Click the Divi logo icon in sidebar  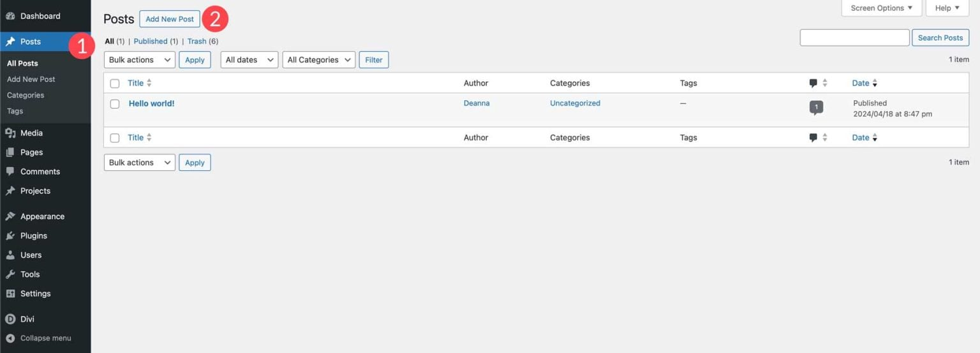click(10, 319)
